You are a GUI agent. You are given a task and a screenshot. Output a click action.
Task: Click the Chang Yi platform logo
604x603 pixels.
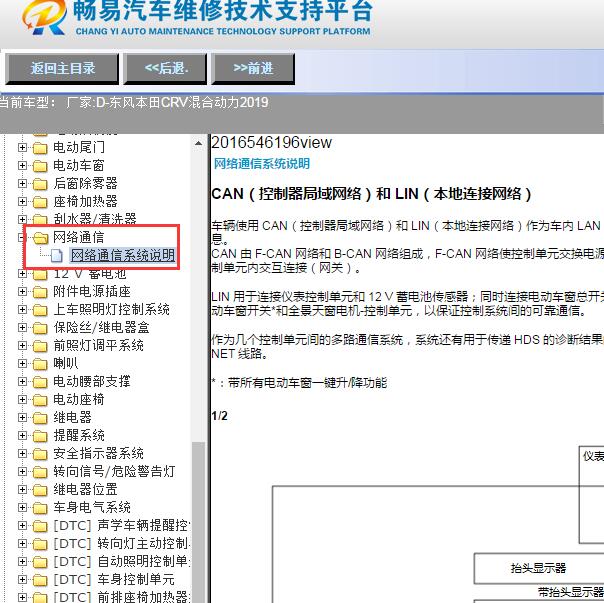coord(44,17)
